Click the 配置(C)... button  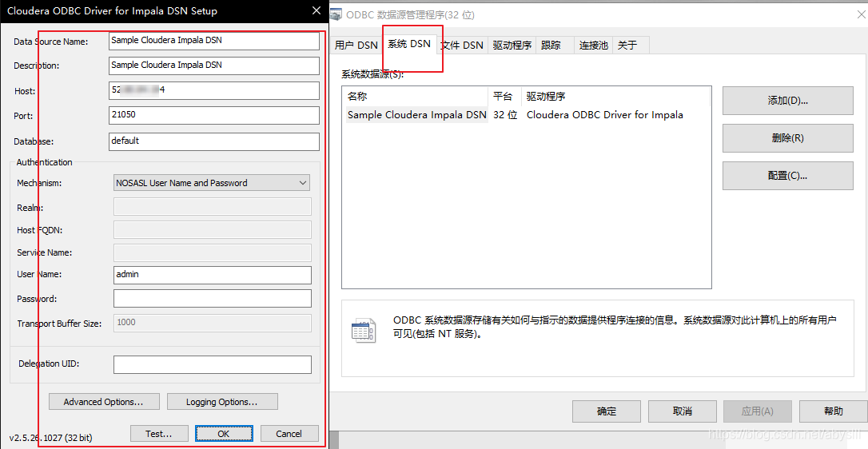click(788, 176)
